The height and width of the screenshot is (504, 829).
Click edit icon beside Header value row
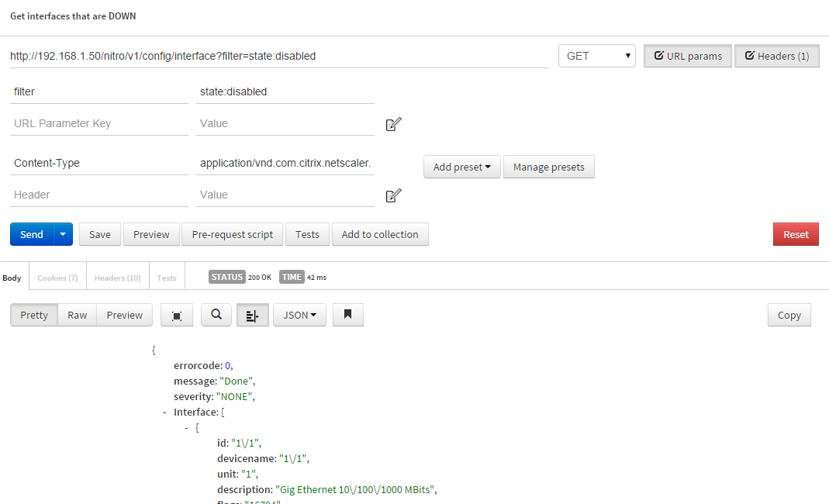(x=393, y=195)
